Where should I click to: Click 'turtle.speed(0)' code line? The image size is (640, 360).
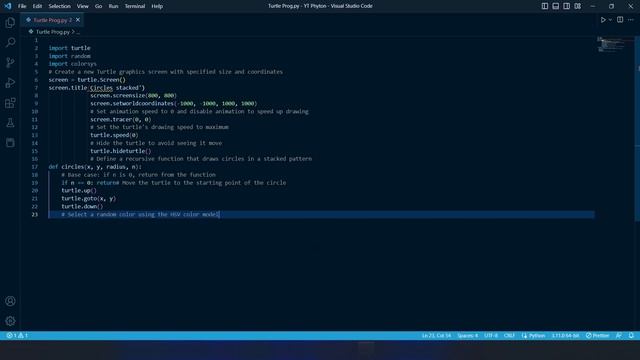(114, 135)
